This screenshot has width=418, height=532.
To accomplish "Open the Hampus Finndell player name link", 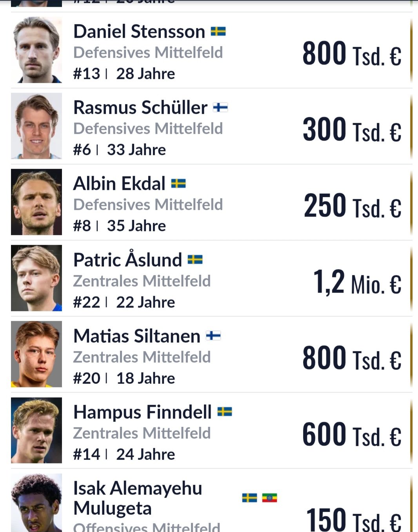I will click(143, 412).
